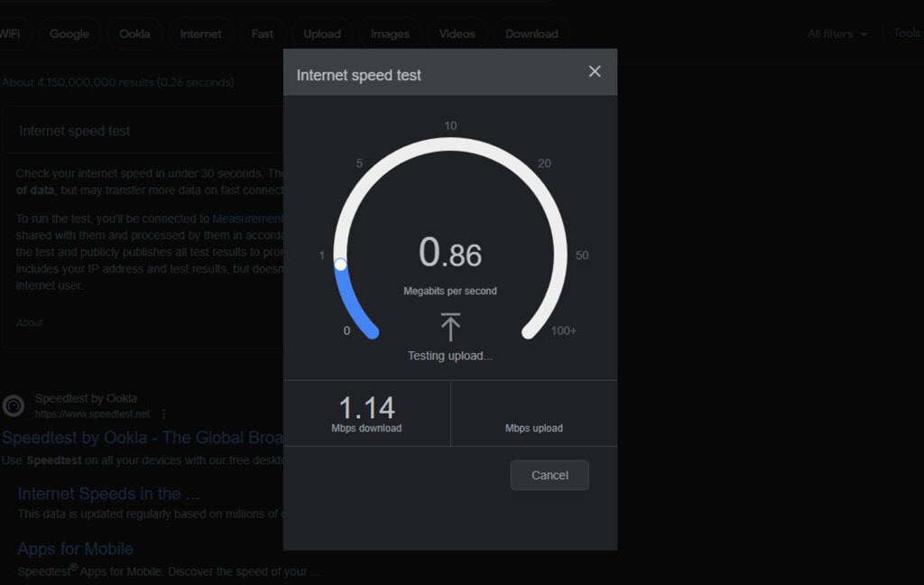Click the 1.14 Mbps download result
Screen dimensions: 924x585
click(x=366, y=413)
